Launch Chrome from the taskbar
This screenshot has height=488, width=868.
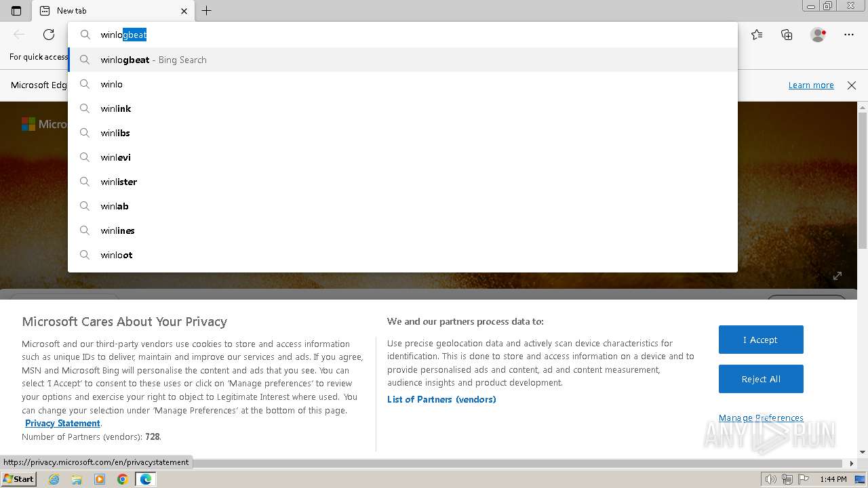click(123, 479)
